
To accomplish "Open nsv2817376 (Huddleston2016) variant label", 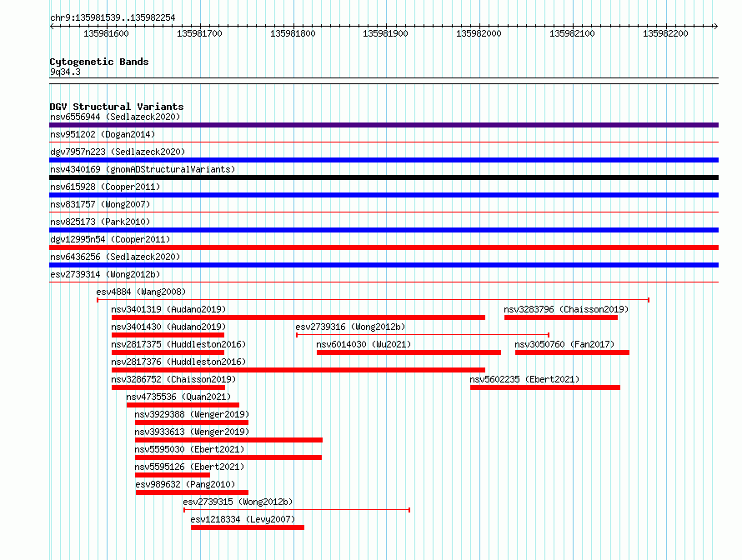I will tap(178, 362).
